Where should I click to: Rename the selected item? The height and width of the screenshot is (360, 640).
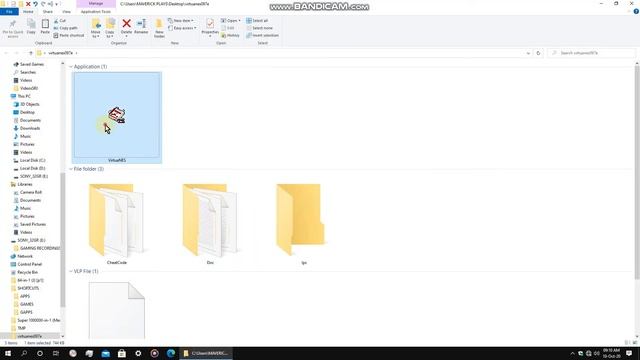pyautogui.click(x=141, y=27)
